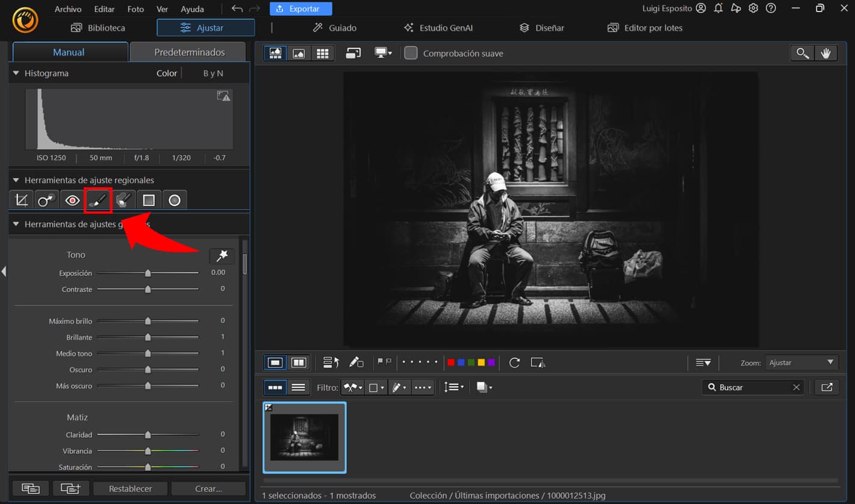855x504 pixels.
Task: Choose the gradient mask tool
Action: pos(149,200)
